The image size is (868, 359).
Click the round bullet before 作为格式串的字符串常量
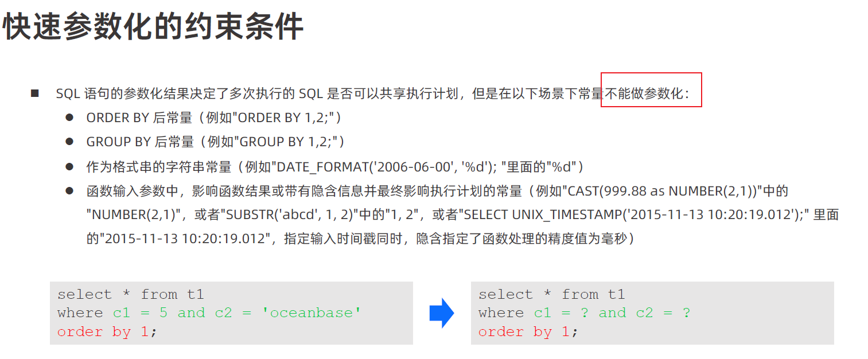[x=69, y=167]
